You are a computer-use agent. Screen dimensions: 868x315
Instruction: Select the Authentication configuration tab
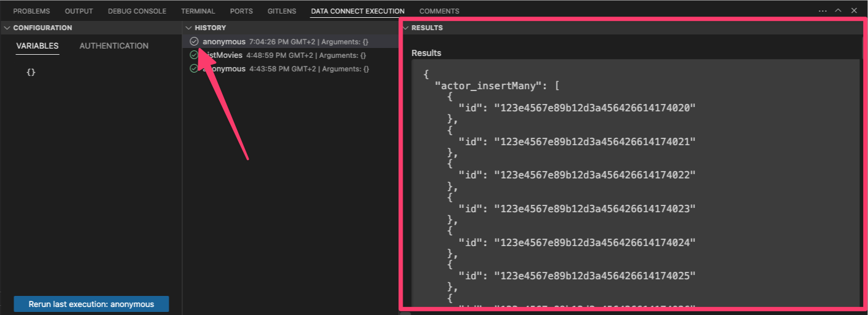[114, 46]
